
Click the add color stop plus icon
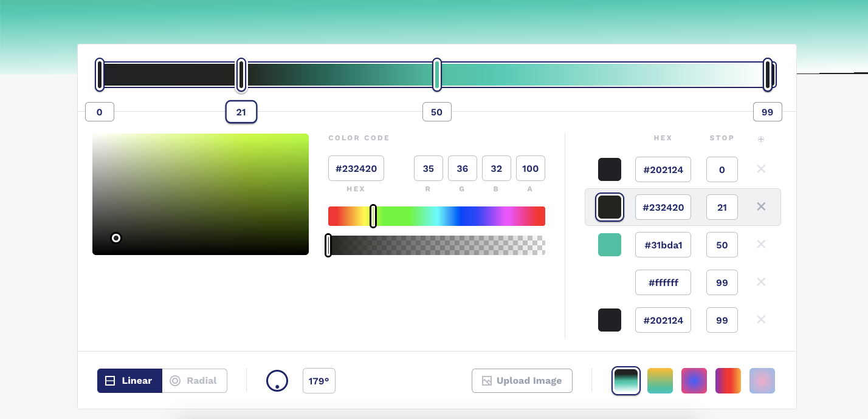pyautogui.click(x=760, y=139)
